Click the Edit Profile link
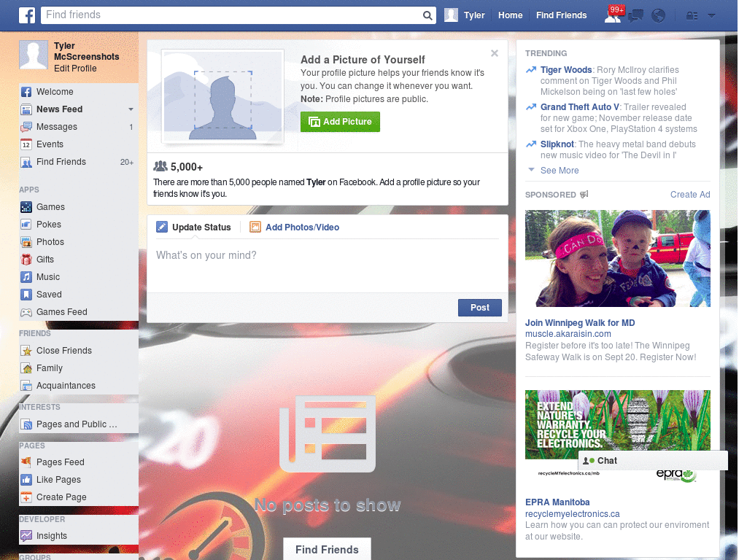This screenshot has width=747, height=560. tap(75, 68)
